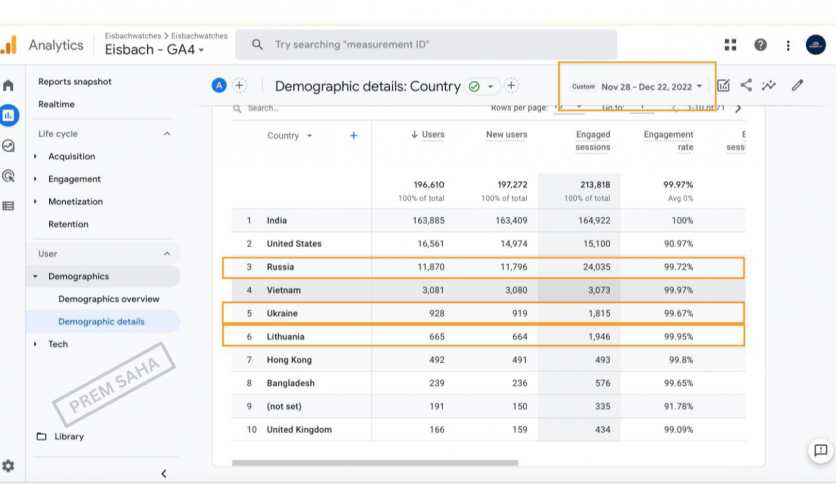
Task: Open the share report icon
Action: (x=746, y=86)
